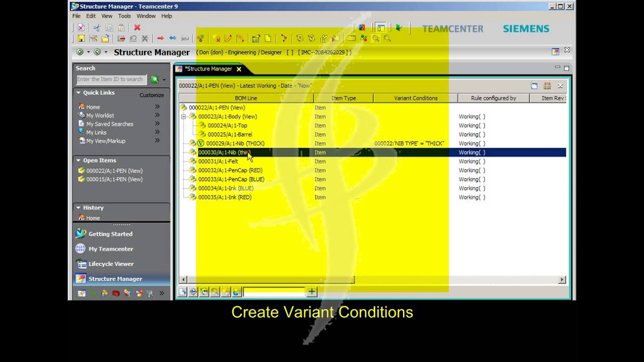The width and height of the screenshot is (644, 362).
Task: Collapse the History section
Action: (78, 208)
